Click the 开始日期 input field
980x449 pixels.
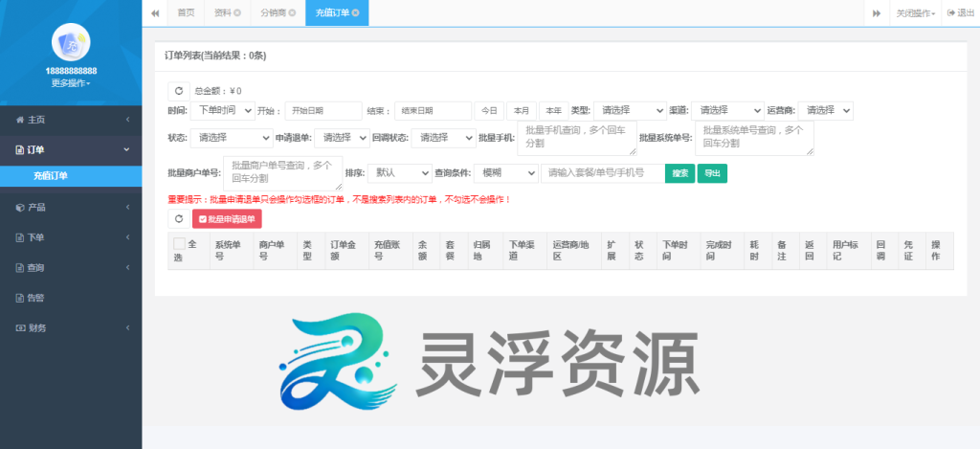323,111
